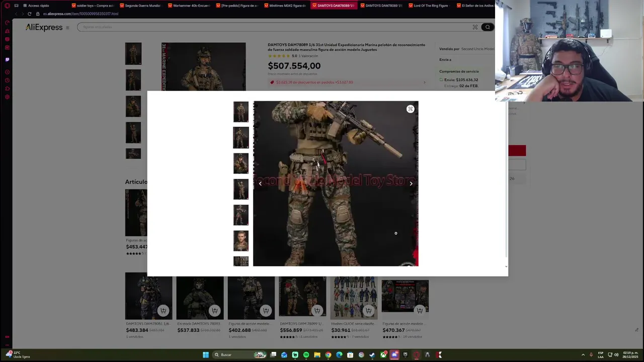Click the next image arrow in the lightbox
The height and width of the screenshot is (362, 644).
(x=411, y=184)
